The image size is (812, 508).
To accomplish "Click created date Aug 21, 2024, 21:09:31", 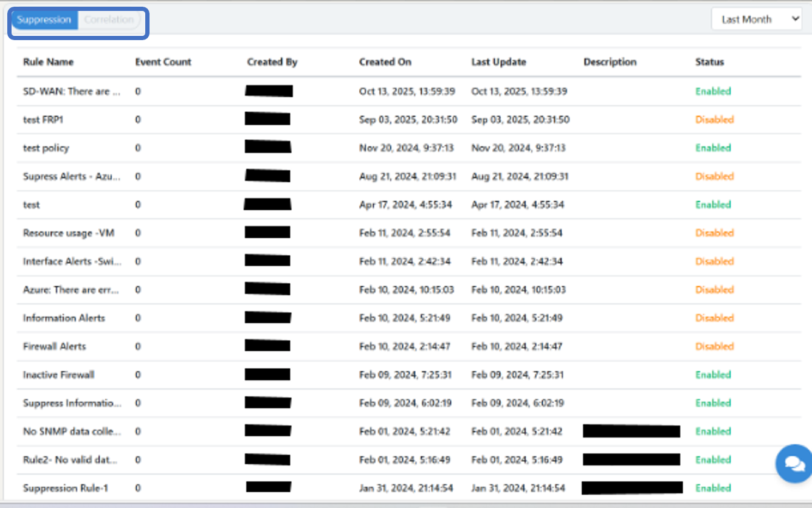I will 408,176.
